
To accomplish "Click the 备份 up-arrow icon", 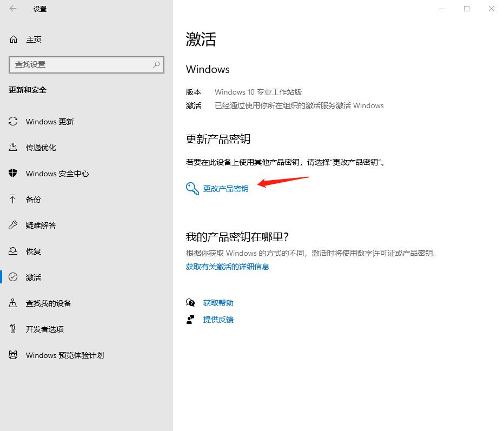I will click(13, 200).
